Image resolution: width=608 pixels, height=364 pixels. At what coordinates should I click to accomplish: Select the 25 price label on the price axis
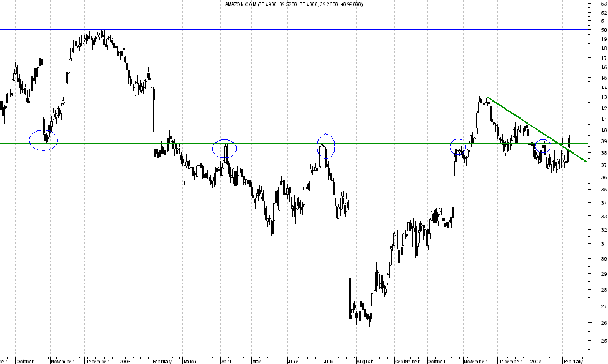pyautogui.click(x=604, y=341)
